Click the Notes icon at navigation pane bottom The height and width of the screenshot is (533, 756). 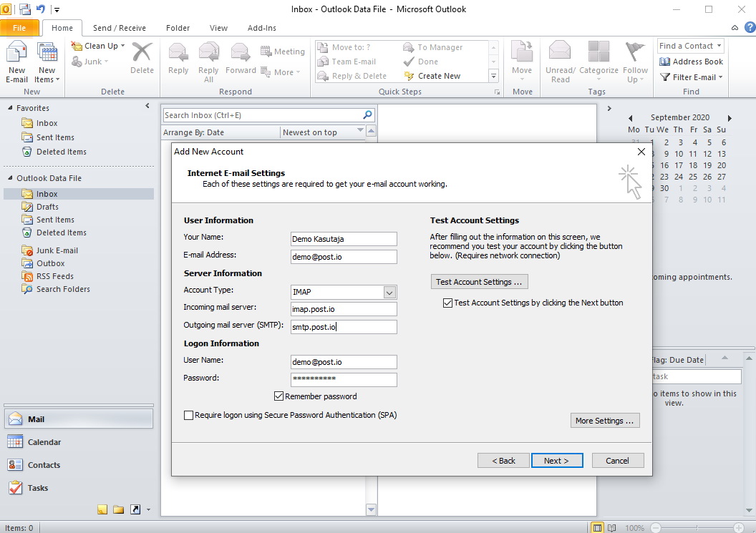102,509
